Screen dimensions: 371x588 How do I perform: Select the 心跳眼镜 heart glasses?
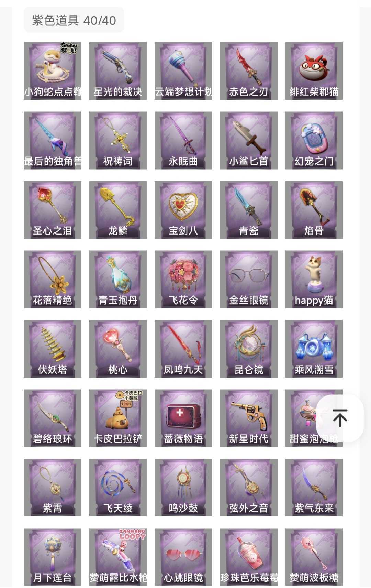pyautogui.click(x=183, y=557)
